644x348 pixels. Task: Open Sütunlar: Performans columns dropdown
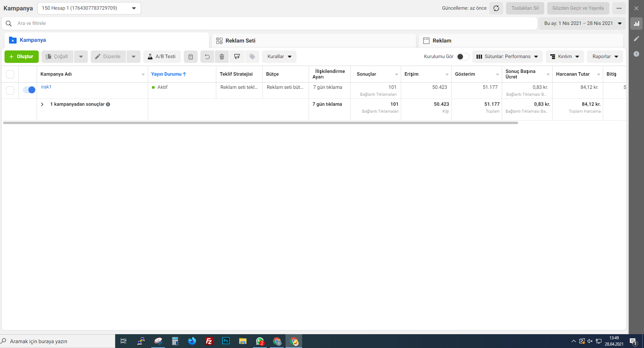508,57
